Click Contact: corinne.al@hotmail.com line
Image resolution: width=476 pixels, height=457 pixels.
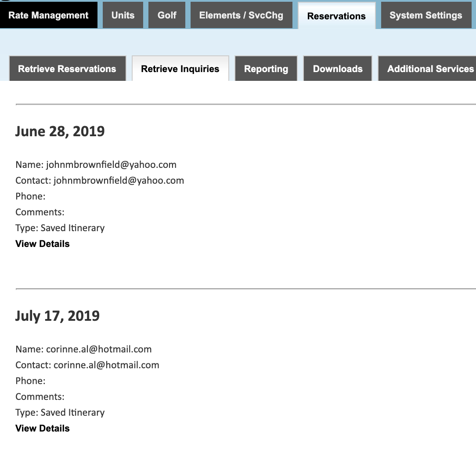87,365
